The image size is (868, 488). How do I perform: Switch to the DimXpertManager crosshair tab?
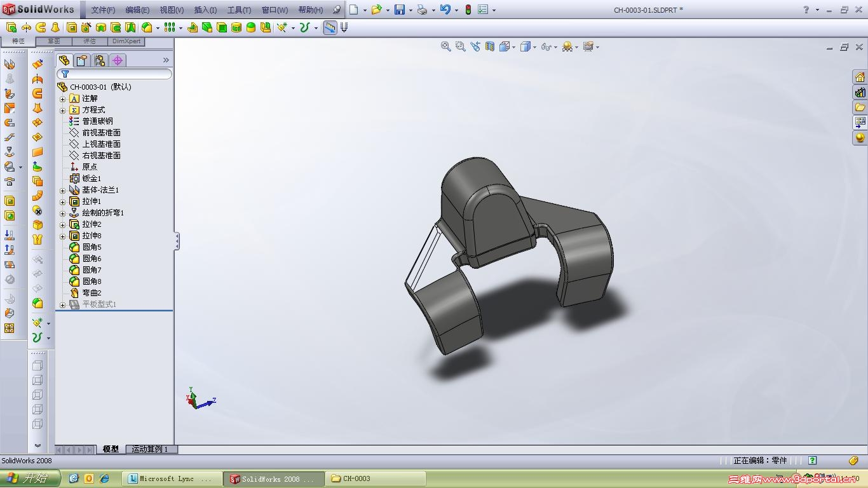pyautogui.click(x=118, y=60)
